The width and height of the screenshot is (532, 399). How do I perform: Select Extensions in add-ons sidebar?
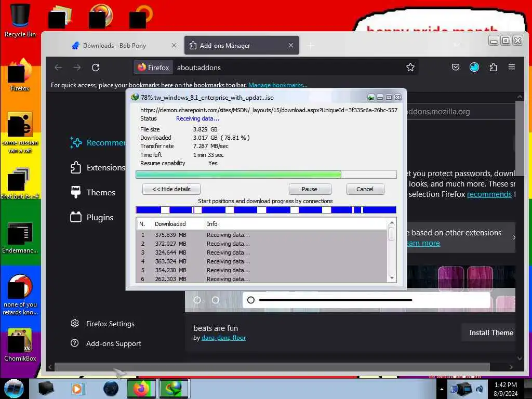pyautogui.click(x=98, y=168)
